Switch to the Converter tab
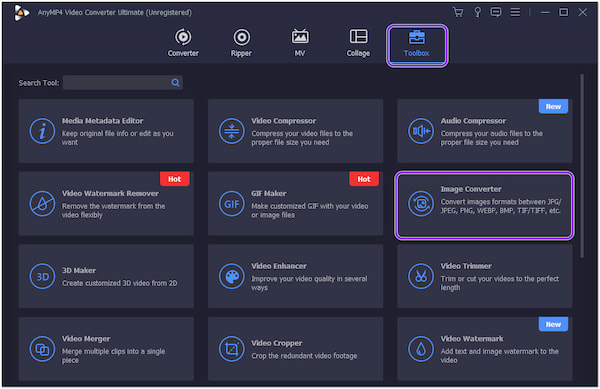 pyautogui.click(x=183, y=43)
